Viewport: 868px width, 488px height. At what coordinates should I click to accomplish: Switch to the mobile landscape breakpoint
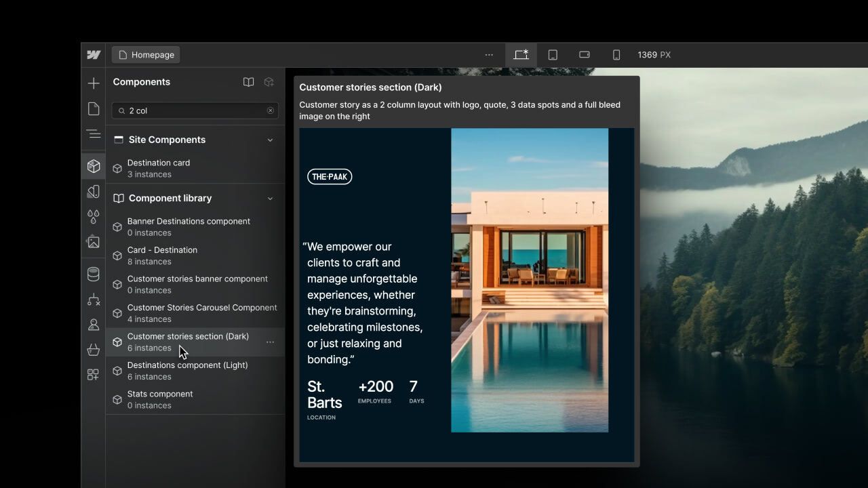point(584,54)
